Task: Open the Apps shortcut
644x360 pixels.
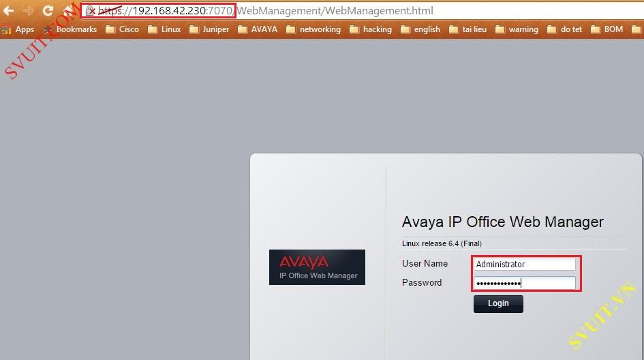Action: coord(18,29)
